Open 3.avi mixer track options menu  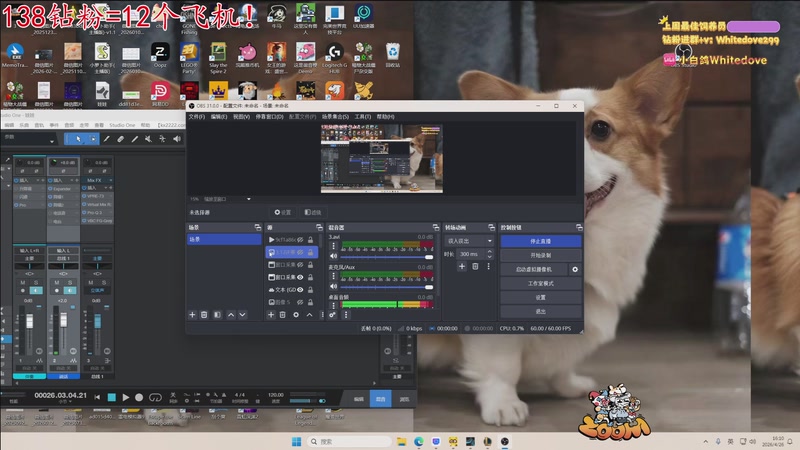[333, 246]
